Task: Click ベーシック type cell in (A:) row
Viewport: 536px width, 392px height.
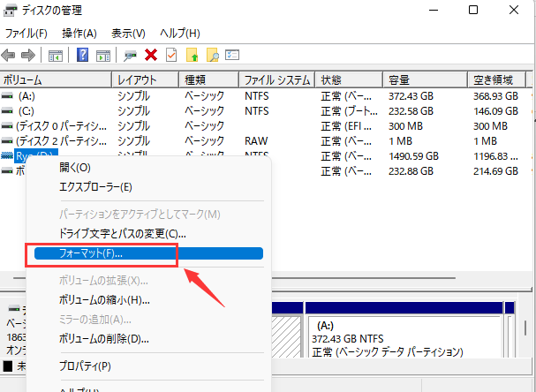Action: [204, 96]
